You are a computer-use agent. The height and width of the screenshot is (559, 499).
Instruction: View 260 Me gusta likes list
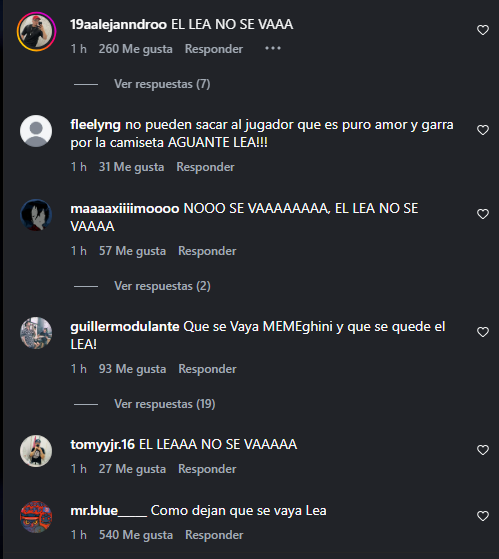(135, 49)
